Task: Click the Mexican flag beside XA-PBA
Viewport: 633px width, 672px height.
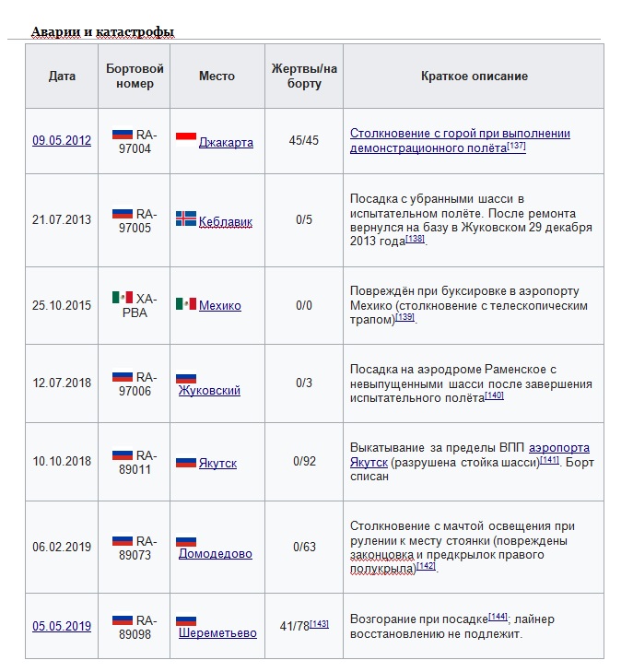Action: pos(122,297)
